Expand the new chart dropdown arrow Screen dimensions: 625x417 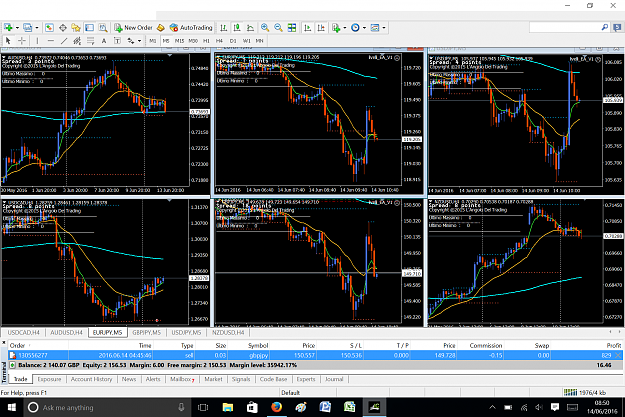pos(17,28)
